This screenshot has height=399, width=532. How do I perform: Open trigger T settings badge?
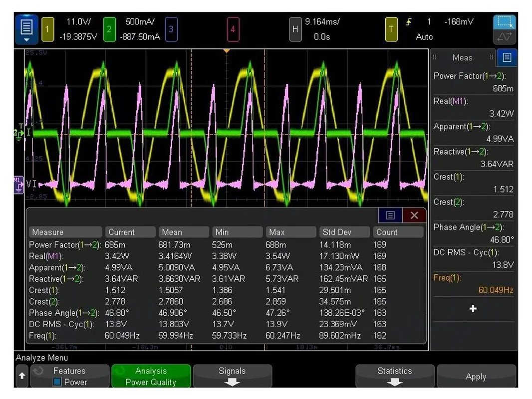pyautogui.click(x=391, y=29)
